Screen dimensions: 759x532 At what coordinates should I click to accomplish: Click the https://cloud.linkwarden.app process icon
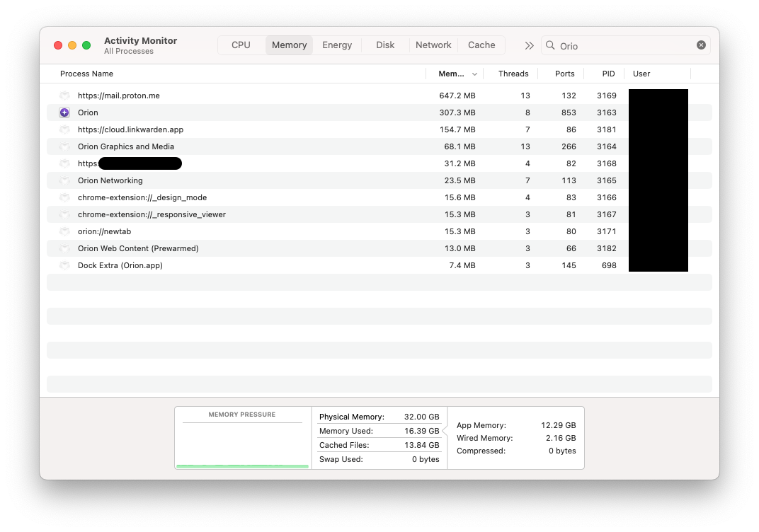tap(64, 129)
